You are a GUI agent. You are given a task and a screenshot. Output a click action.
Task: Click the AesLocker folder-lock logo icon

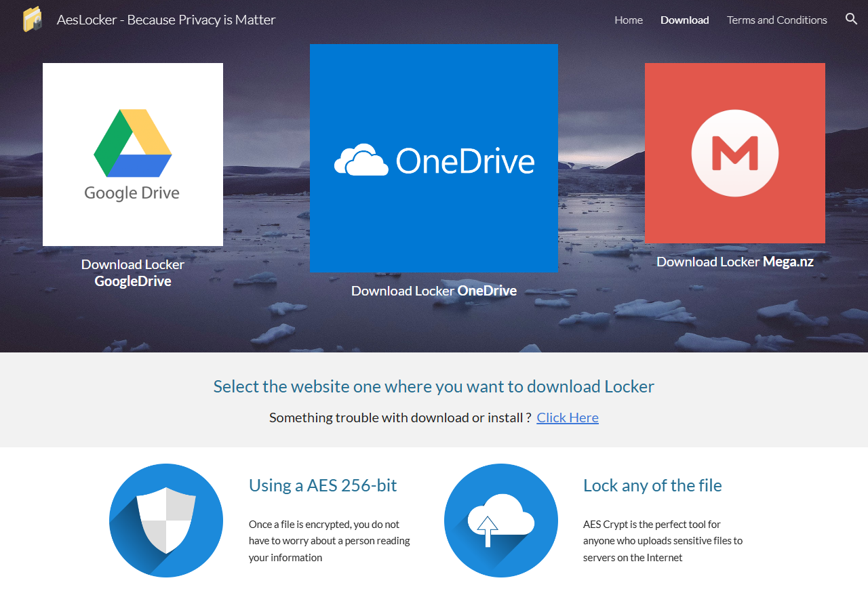(33, 20)
